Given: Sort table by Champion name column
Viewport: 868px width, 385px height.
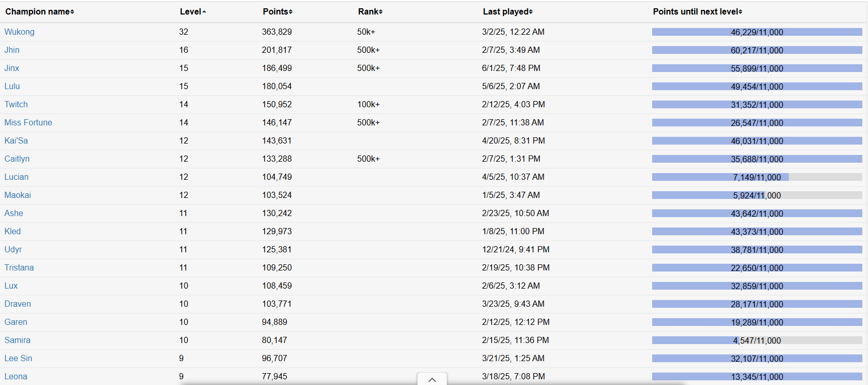Looking at the screenshot, I should (x=40, y=11).
